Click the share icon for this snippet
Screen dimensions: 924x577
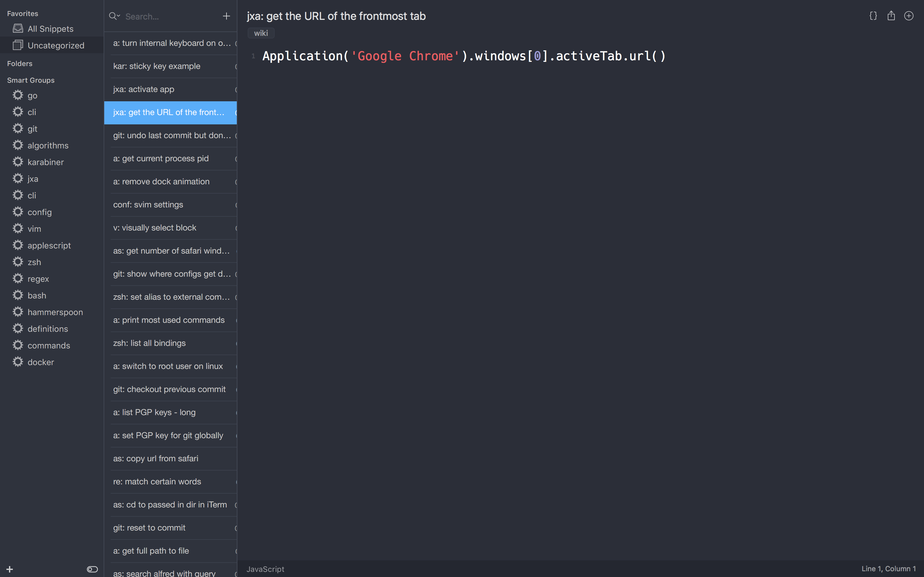click(891, 16)
